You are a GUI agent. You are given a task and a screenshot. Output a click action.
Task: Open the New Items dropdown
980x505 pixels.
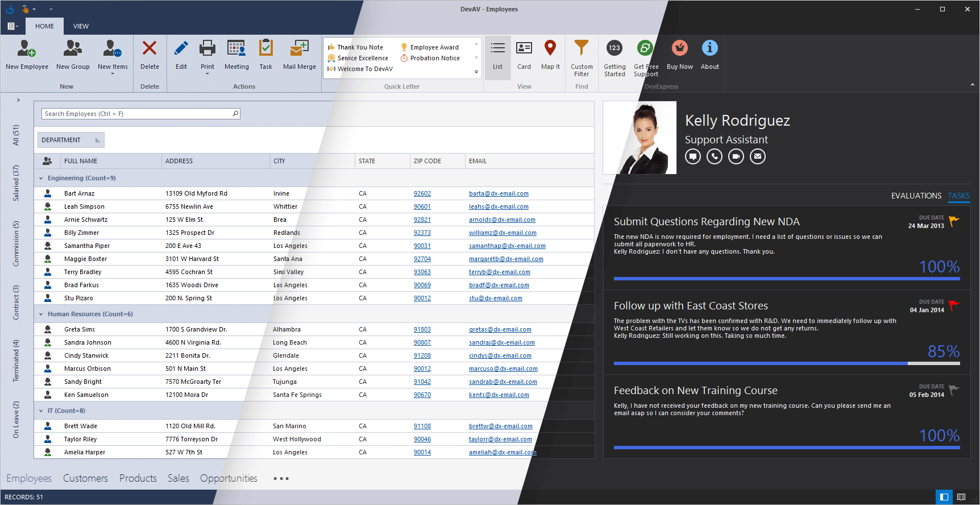click(113, 73)
